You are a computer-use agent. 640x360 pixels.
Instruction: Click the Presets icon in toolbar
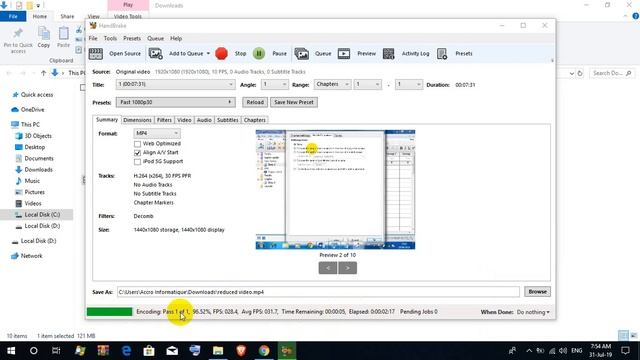pos(442,53)
